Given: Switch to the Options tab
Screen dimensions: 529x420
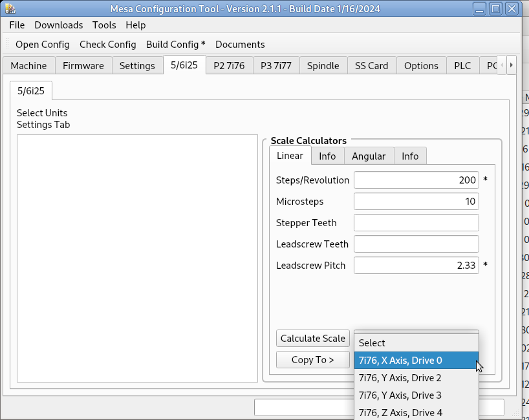Looking at the screenshot, I should pos(422,66).
